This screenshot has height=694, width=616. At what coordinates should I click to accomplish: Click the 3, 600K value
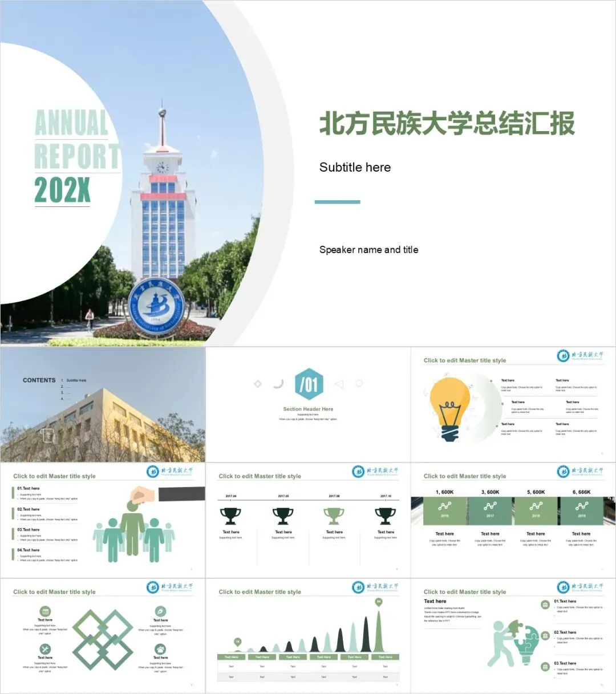(x=491, y=492)
